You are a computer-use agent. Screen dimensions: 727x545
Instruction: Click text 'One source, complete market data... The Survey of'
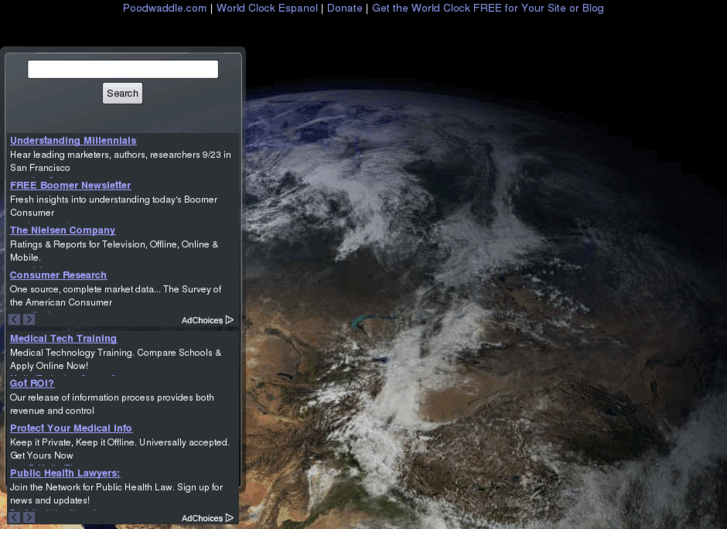pyautogui.click(x=115, y=289)
